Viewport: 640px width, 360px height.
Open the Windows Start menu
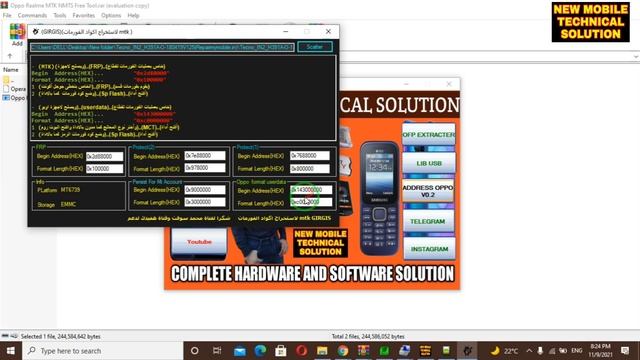tap(11, 351)
